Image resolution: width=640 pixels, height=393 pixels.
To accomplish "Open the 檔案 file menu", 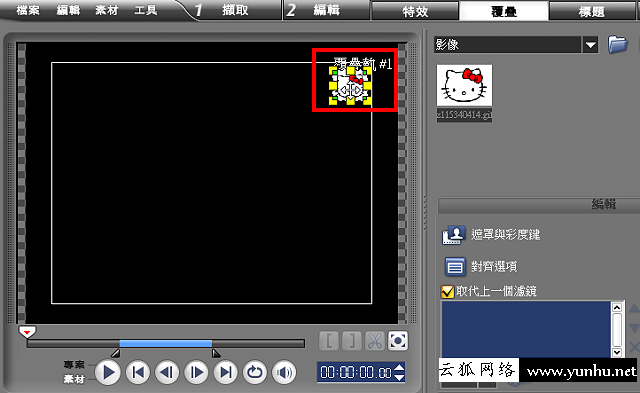I will pyautogui.click(x=28, y=10).
